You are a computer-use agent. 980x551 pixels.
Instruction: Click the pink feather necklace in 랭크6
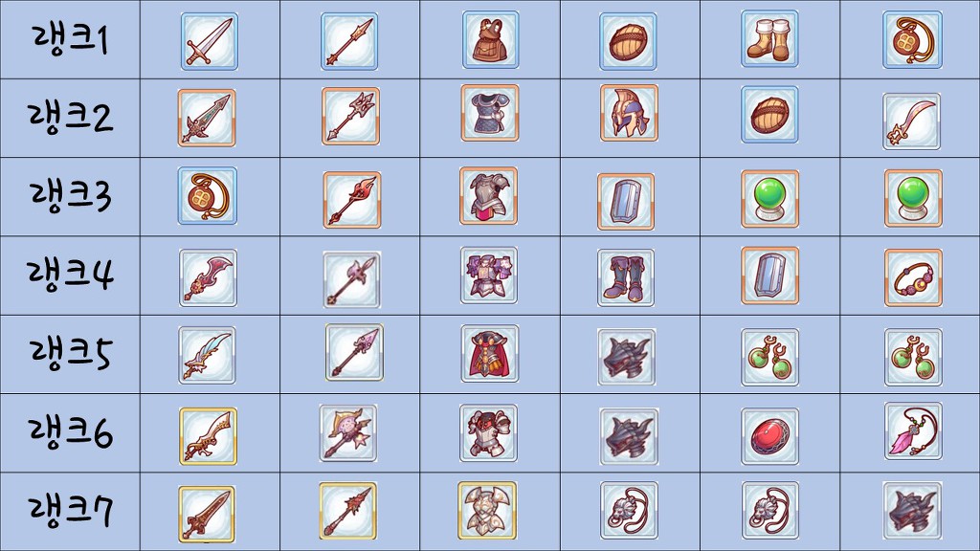click(x=913, y=431)
